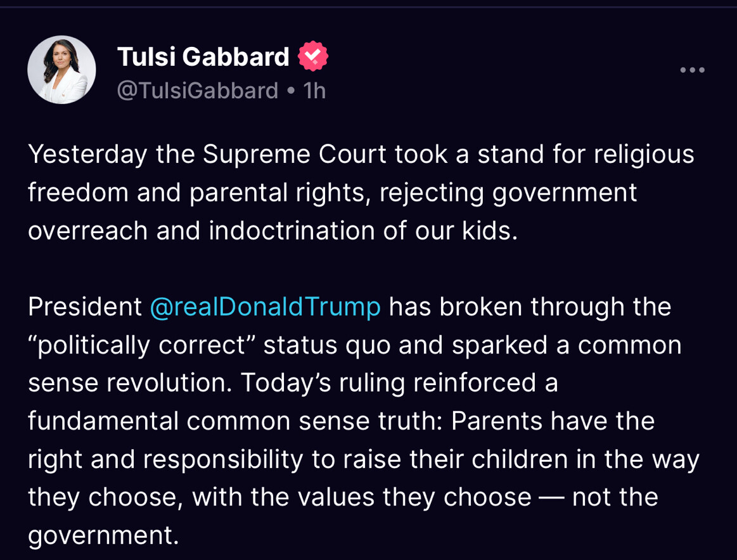Open the @realDonaldTrump mention
The width and height of the screenshot is (737, 560).
[x=265, y=307]
